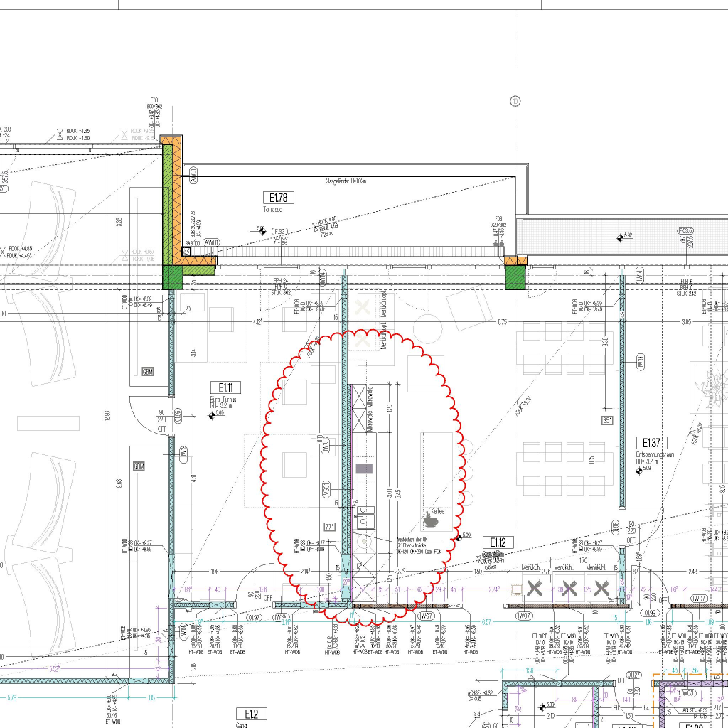Select dimension 5.45 in kitchenette

point(398,495)
